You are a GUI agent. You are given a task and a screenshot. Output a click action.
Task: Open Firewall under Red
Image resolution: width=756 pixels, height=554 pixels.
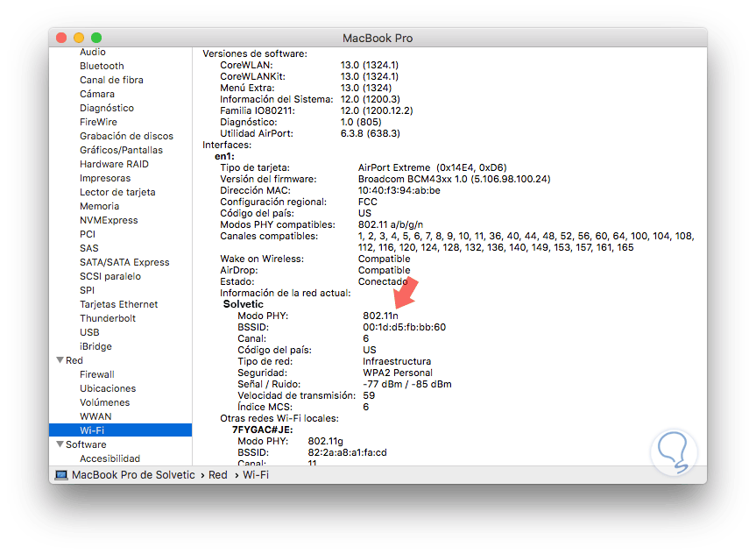point(97,374)
